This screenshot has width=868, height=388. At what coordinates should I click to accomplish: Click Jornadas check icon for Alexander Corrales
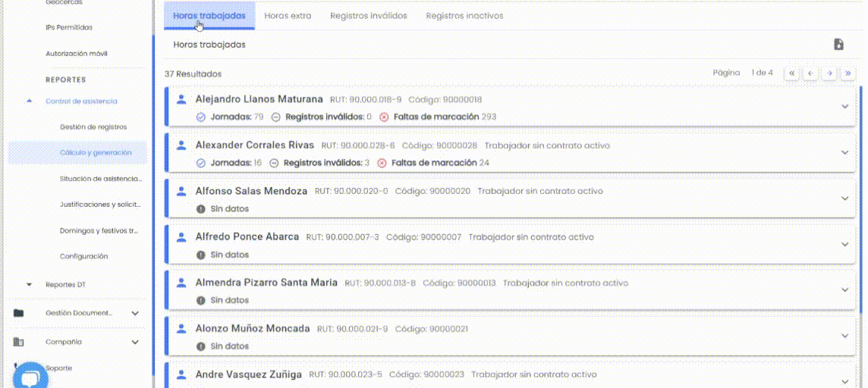point(201,163)
